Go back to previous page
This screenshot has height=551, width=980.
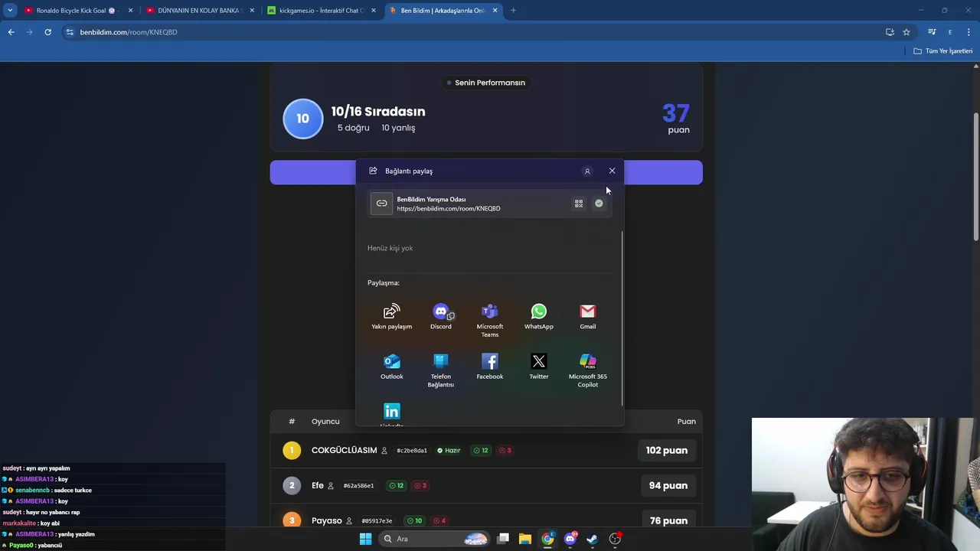[x=11, y=32]
